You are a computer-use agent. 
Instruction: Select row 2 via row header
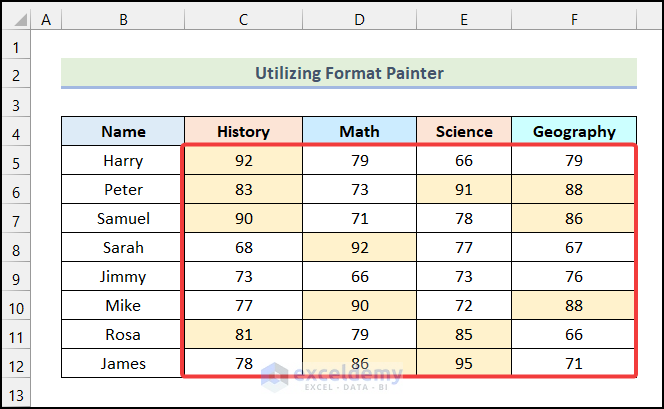click(16, 74)
